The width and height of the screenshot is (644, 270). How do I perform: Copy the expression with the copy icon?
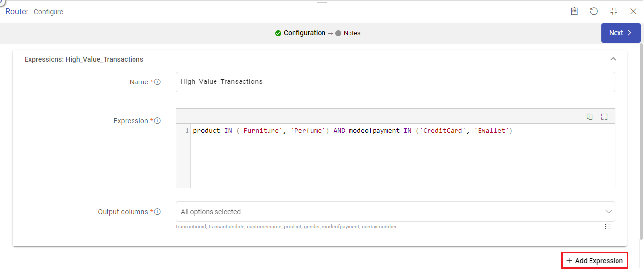tap(590, 117)
